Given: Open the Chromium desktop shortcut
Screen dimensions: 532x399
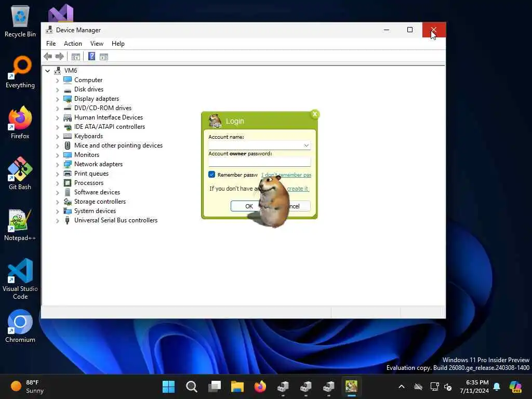Looking at the screenshot, I should tap(20, 326).
